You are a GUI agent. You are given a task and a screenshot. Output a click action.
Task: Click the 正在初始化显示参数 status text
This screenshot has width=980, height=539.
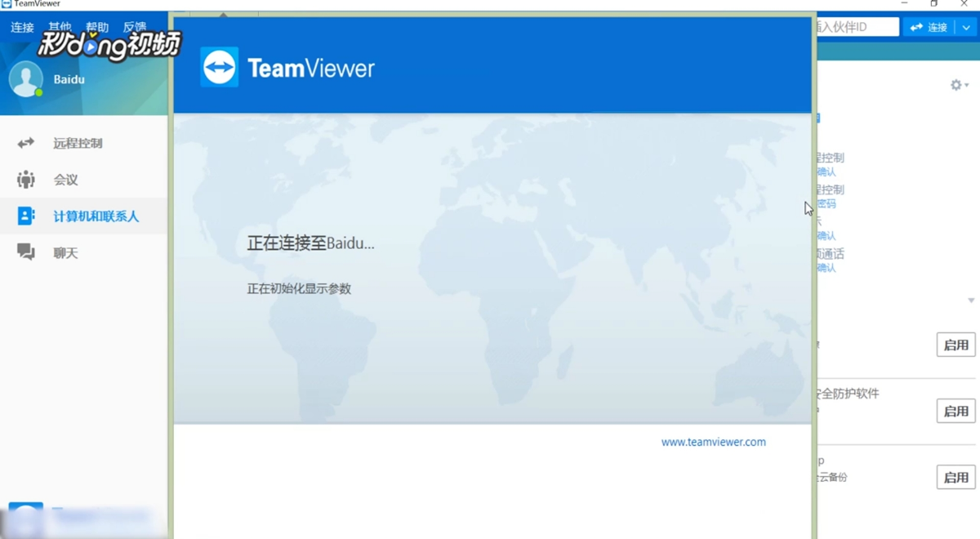299,288
